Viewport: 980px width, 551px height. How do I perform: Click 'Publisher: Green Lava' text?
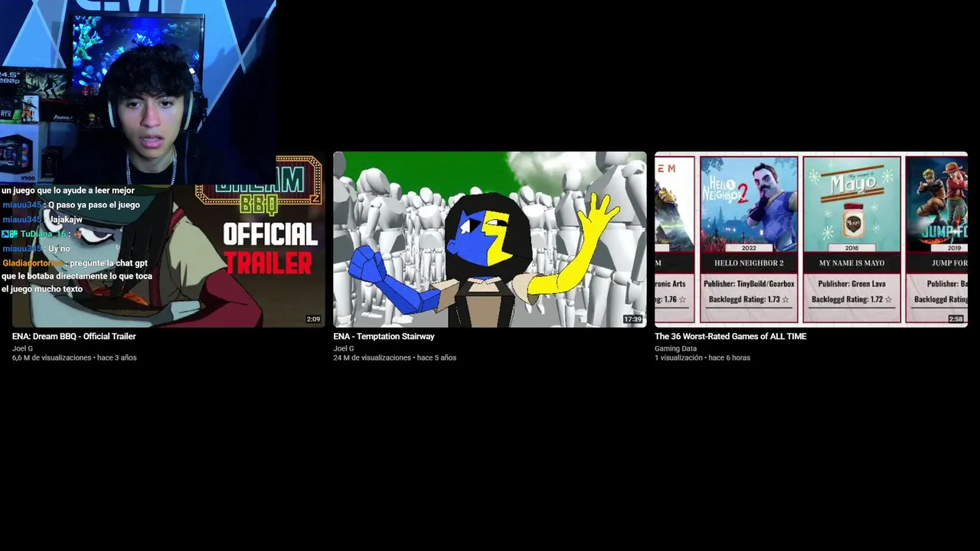(x=851, y=284)
